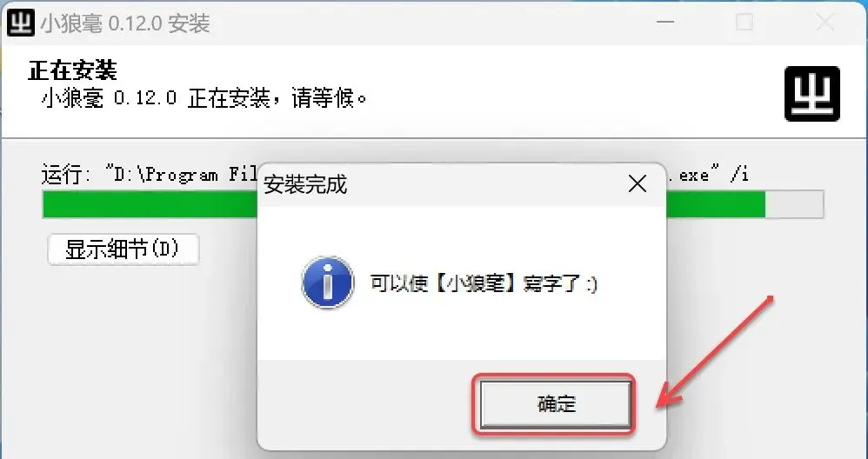Maximize the 小狼毫 installer window
Viewport: 868px width, 459px height.
point(744,23)
